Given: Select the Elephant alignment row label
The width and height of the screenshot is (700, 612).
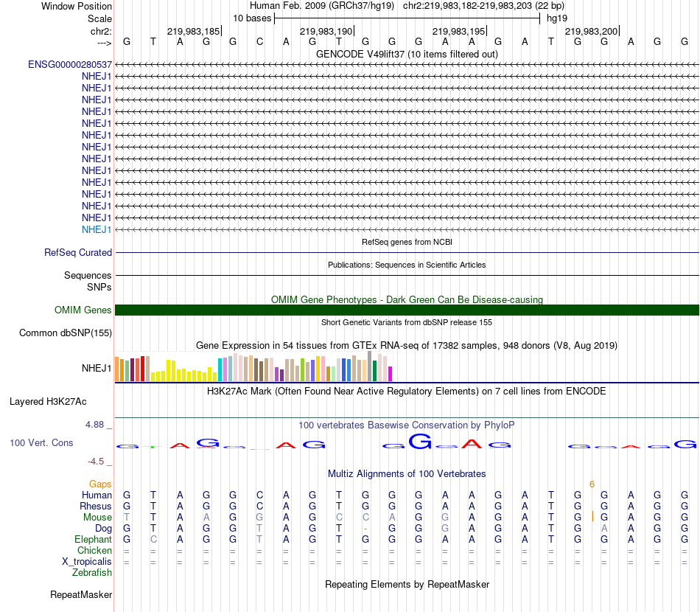Looking at the screenshot, I should pos(93,539).
